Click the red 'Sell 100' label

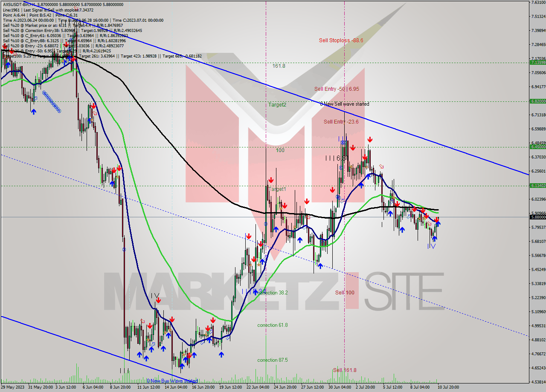(x=345, y=293)
